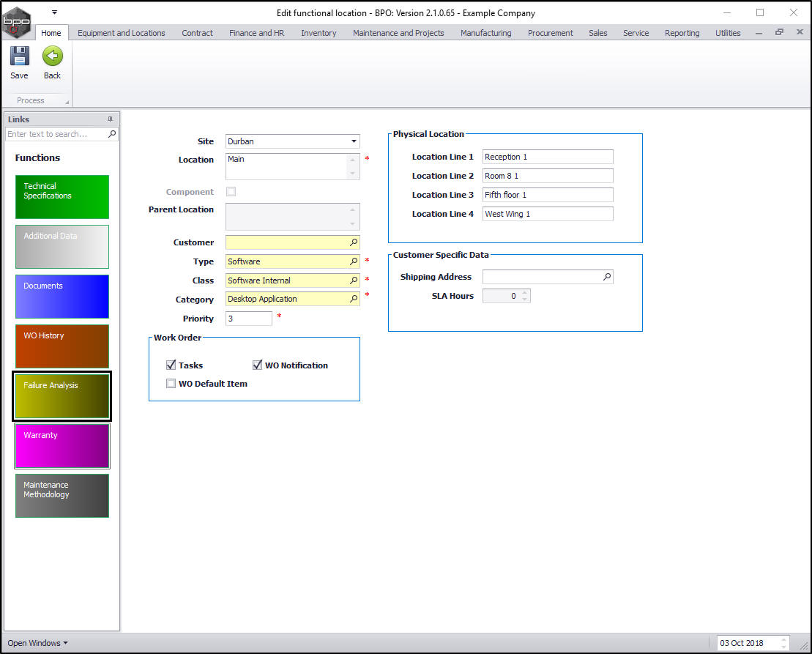812x654 pixels.
Task: Open the Class lookup magnifier
Action: pos(354,280)
